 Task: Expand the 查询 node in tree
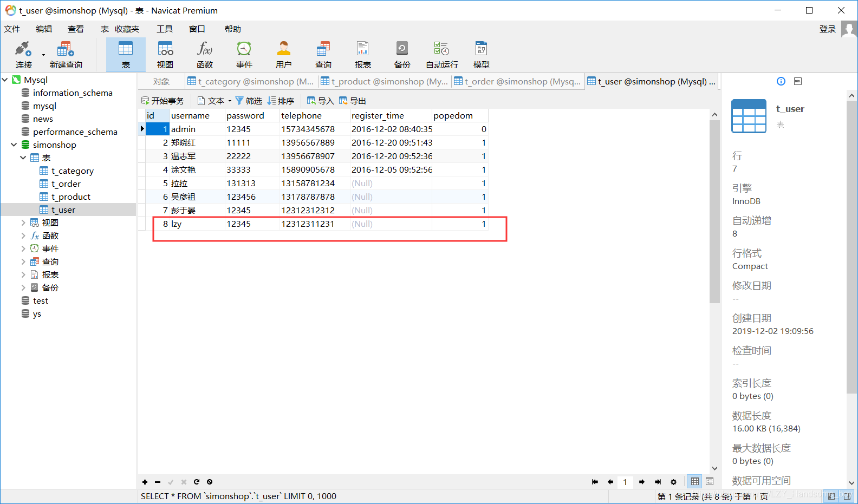(23, 261)
